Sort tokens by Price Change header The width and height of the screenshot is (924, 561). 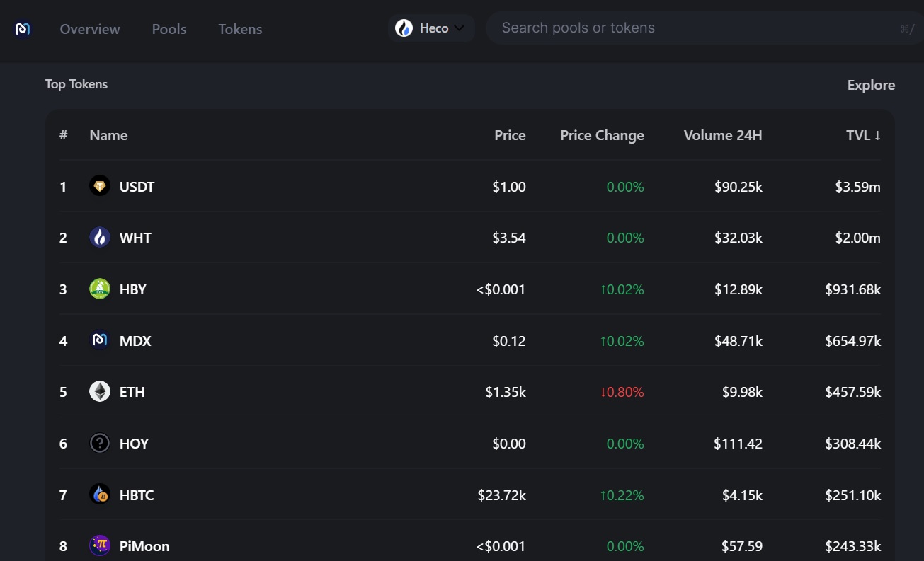tap(602, 135)
